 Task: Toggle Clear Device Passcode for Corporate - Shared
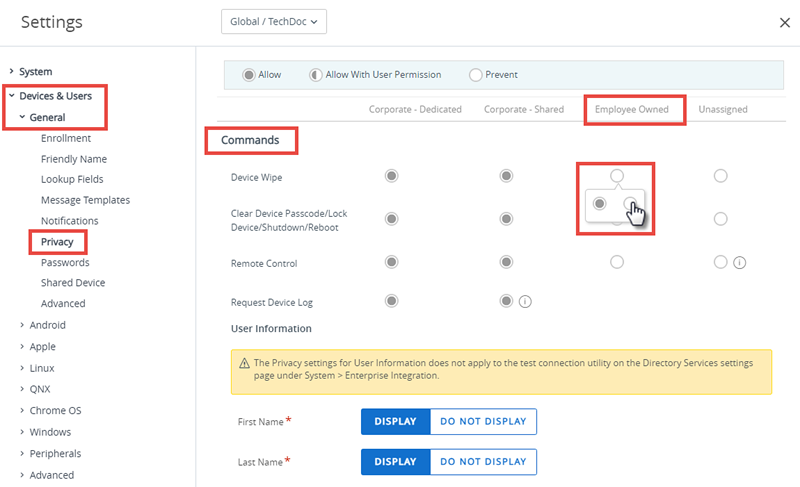pyautogui.click(x=506, y=219)
